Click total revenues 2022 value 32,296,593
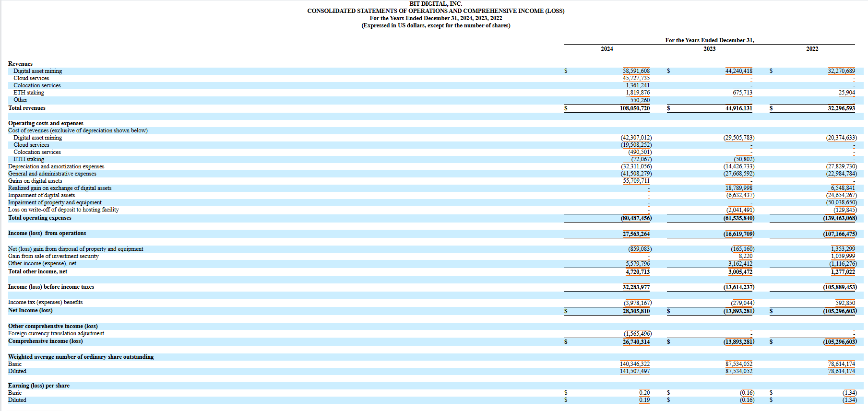This screenshot has width=868, height=411. pos(842,108)
